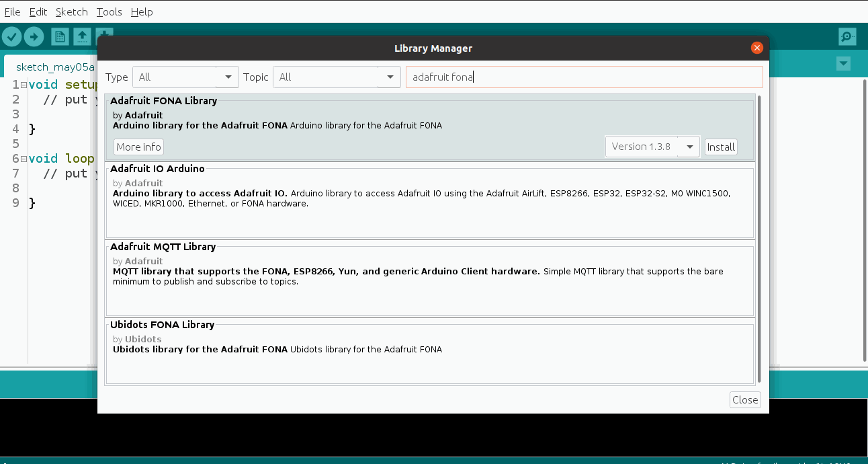Install the Adafruit FONA Library
This screenshot has height=464, width=868.
(x=721, y=147)
